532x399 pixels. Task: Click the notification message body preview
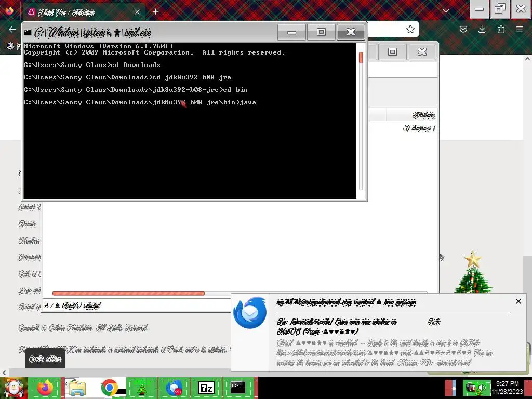coord(384,353)
